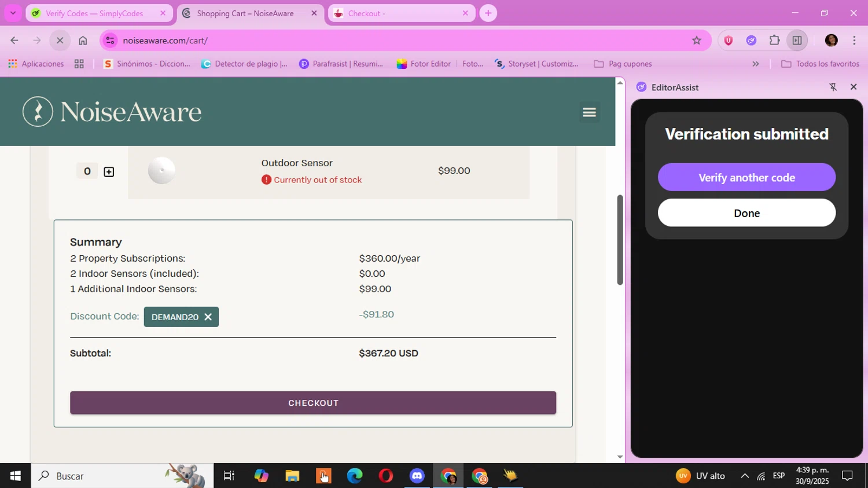The image size is (868, 488).
Task: Open File Explorer from taskbar
Action: tap(292, 476)
